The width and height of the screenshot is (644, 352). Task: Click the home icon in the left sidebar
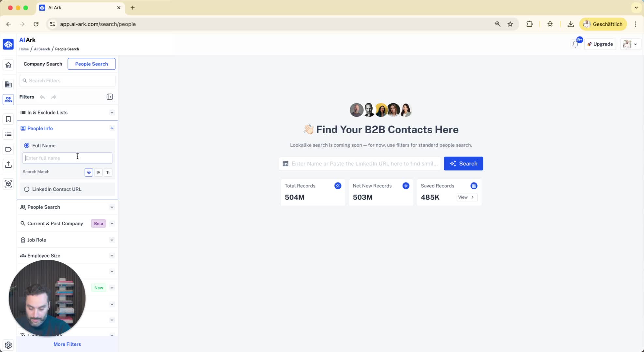click(x=8, y=65)
